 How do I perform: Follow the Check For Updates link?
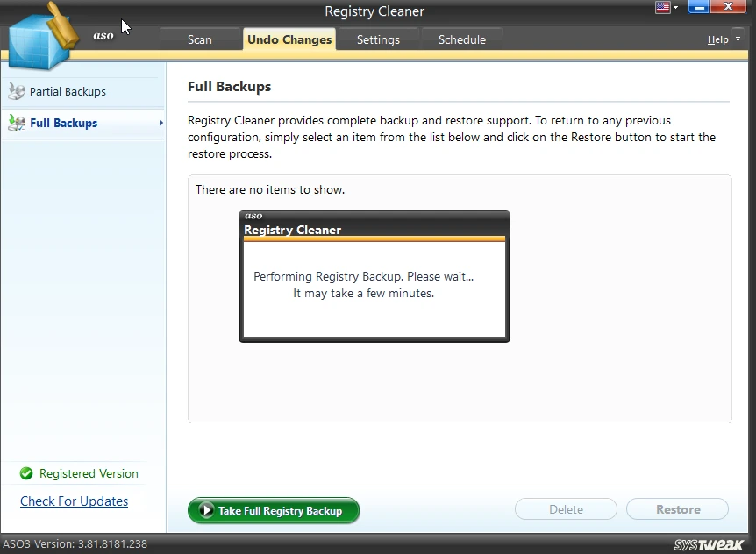(75, 501)
